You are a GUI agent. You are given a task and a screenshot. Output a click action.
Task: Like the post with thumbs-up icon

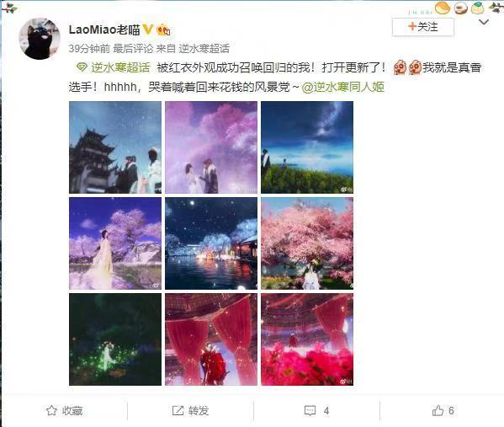pos(438,410)
